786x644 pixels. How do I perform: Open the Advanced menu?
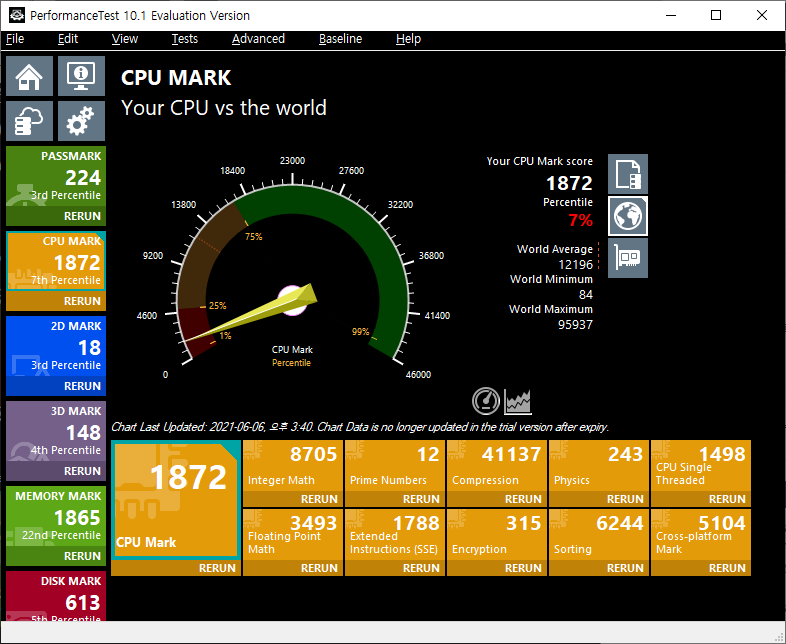[x=258, y=39]
